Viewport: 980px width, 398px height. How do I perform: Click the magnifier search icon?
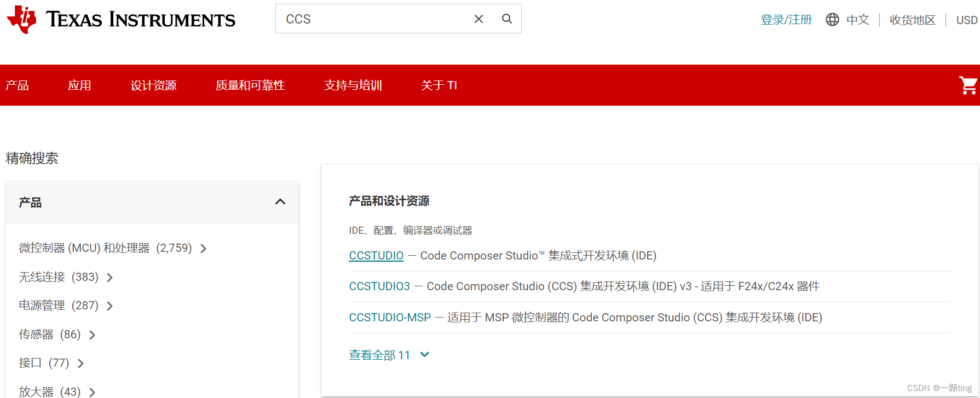tap(507, 19)
